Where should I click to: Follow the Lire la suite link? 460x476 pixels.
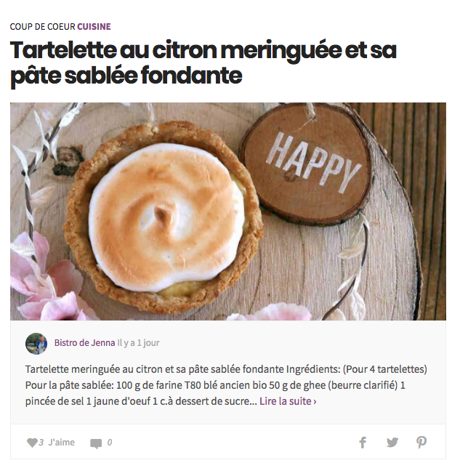pyautogui.click(x=286, y=401)
